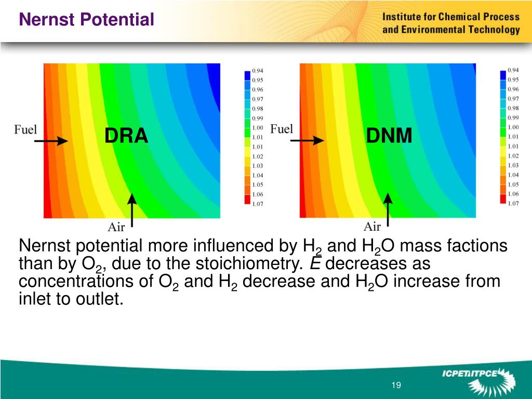
Task: Click the 0.97 value on the DRA color legend
Action: pos(257,99)
